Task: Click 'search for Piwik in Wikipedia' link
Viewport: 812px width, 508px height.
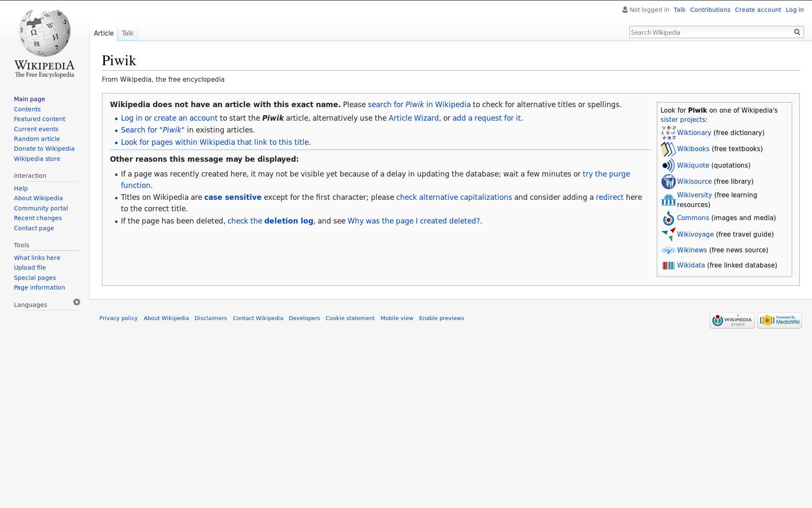Action: [419, 105]
